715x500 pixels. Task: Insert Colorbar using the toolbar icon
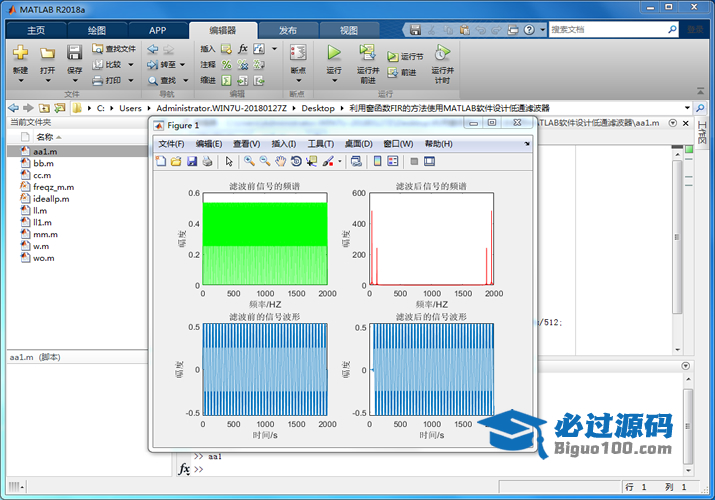tap(378, 161)
